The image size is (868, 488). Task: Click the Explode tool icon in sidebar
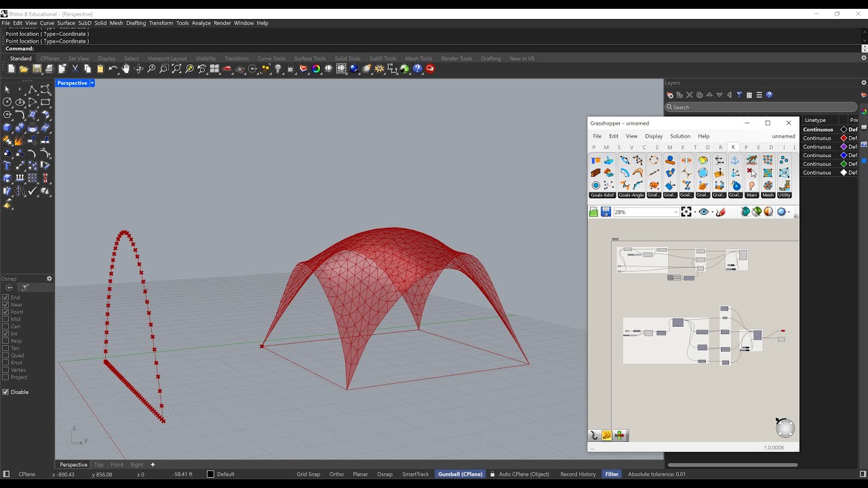pos(20,141)
